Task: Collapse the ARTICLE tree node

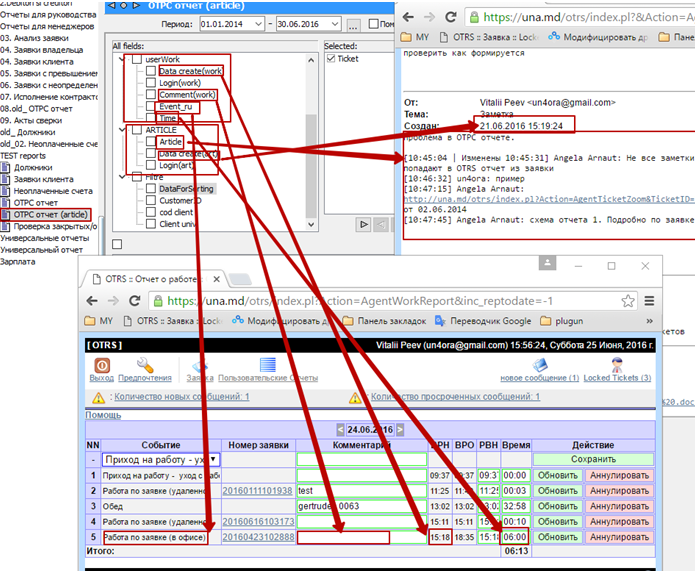Action: (x=122, y=129)
